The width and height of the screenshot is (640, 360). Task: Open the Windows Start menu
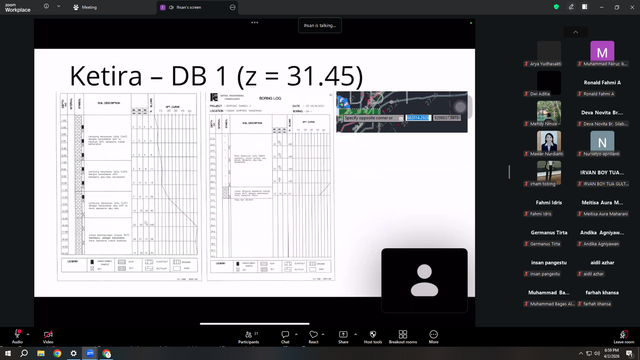pos(8,353)
